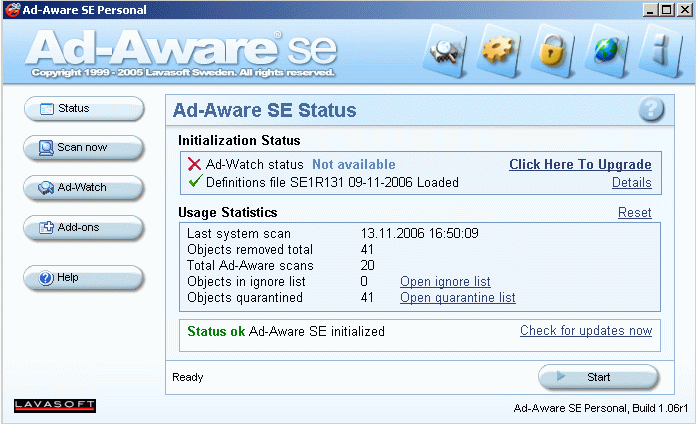
Task: Open the info 'i' toolbar icon
Action: pyautogui.click(x=661, y=51)
